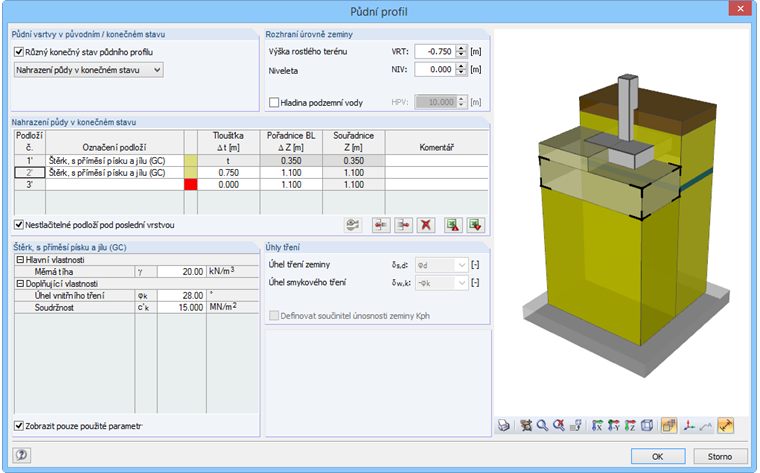Open the help button in the bottom-left corner
Image resolution: width=760 pixels, height=473 pixels.
click(x=21, y=455)
